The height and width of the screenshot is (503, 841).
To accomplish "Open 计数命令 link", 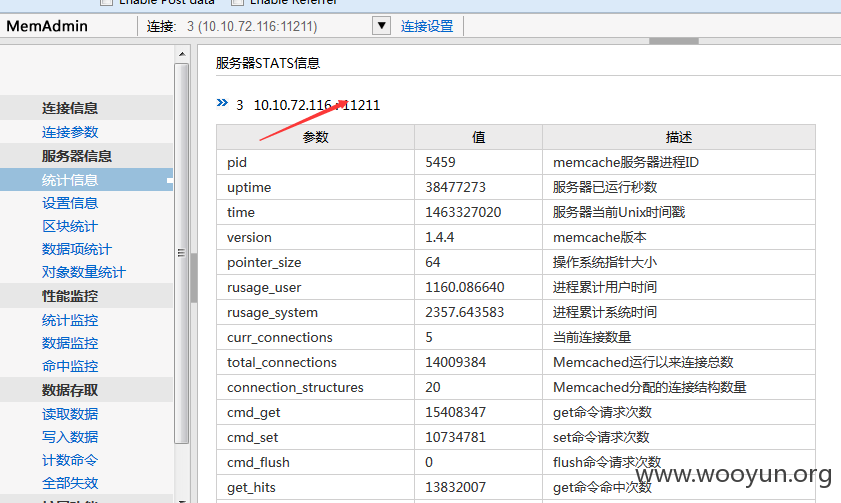I will 70,460.
